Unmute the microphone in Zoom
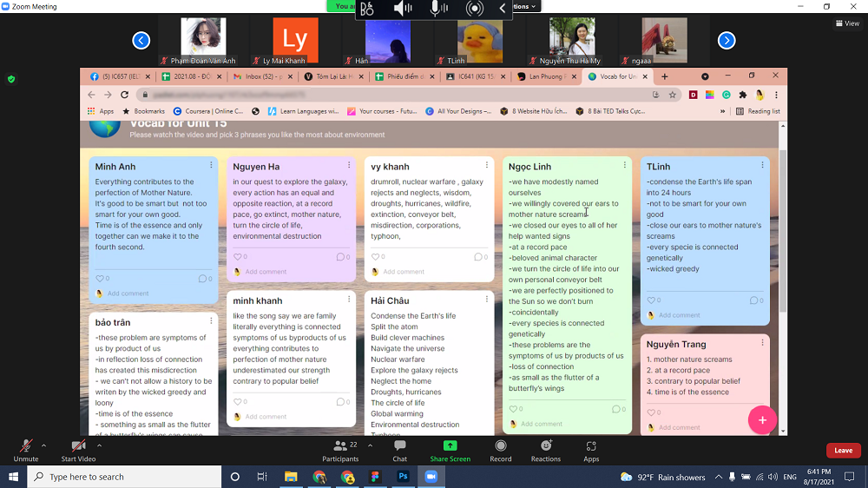The width and height of the screenshot is (868, 488). pos(26,446)
